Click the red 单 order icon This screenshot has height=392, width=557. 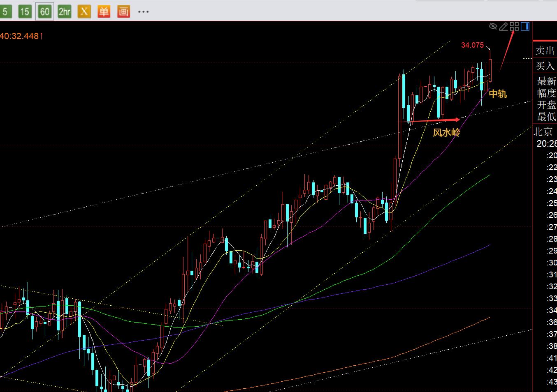coord(104,12)
